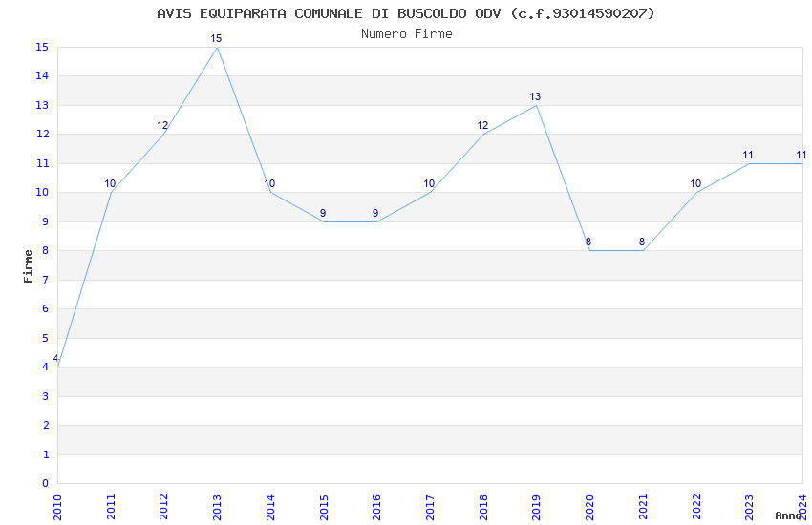Click the y-axis tick label 3

(46, 396)
